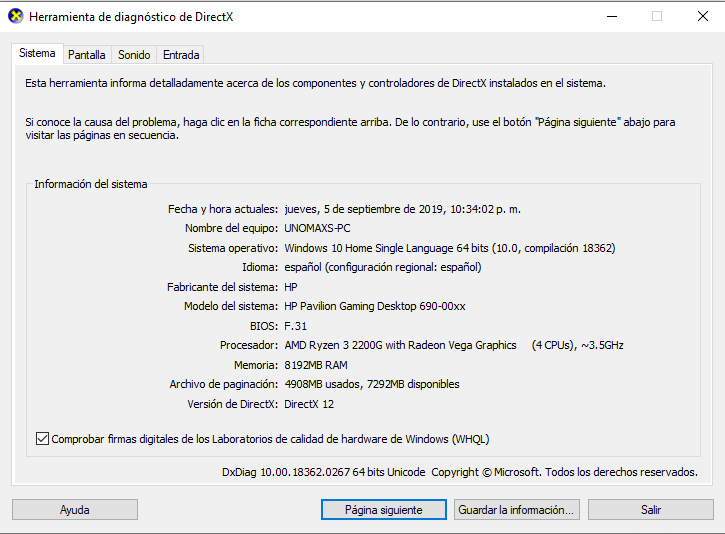Switch to the Pantalla tab
725x534 pixels.
(86, 55)
